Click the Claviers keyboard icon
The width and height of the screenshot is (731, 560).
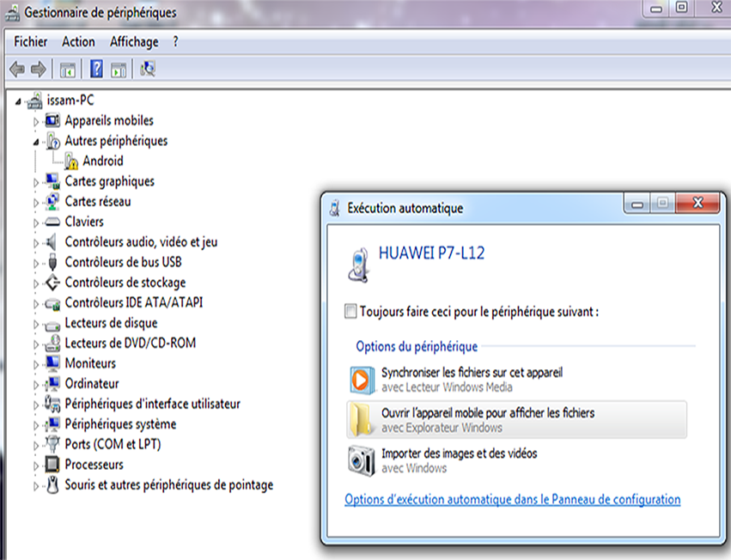(x=52, y=222)
